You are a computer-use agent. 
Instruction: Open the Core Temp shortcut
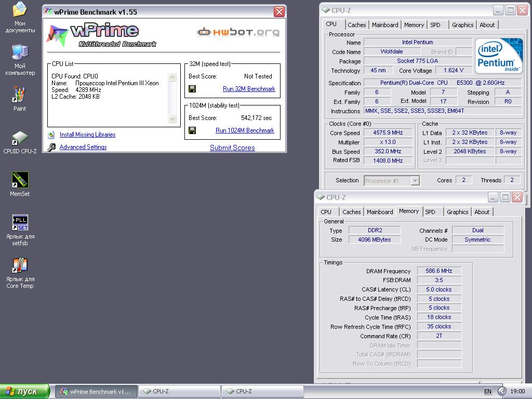click(20, 273)
